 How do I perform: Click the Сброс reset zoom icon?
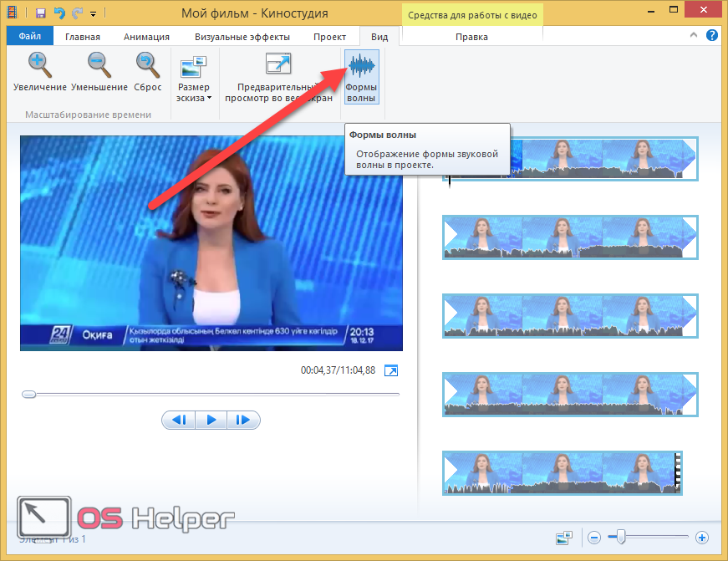pyautogui.click(x=147, y=65)
